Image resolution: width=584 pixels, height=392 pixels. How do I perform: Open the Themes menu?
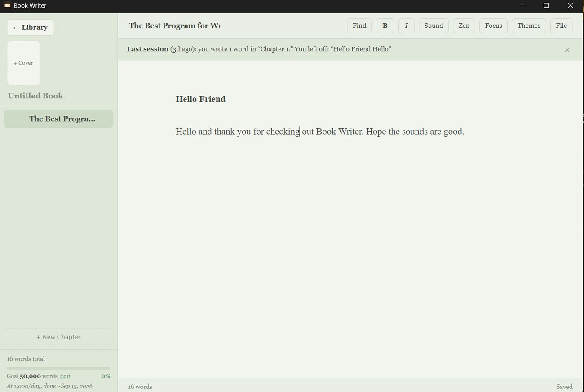(529, 26)
